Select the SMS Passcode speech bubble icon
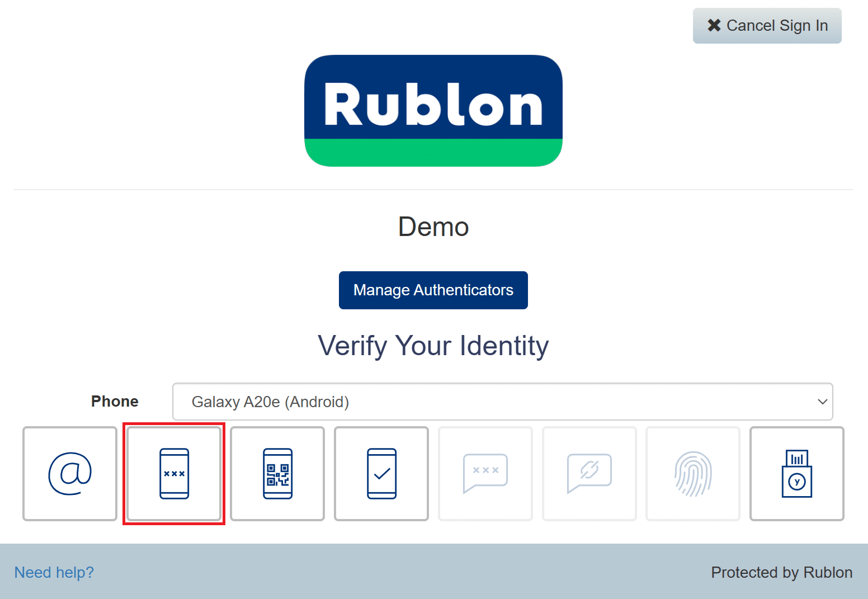 [485, 474]
